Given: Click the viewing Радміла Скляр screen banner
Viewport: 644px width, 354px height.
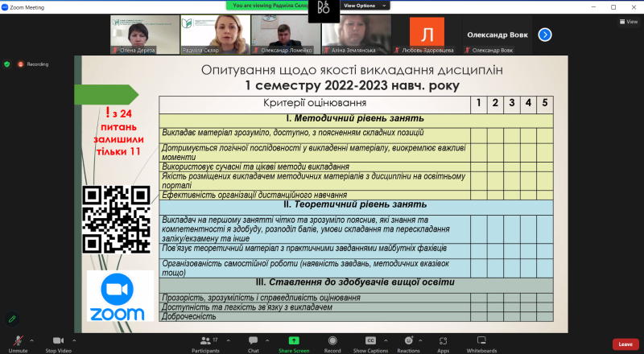Looking at the screenshot, I should (267, 6).
